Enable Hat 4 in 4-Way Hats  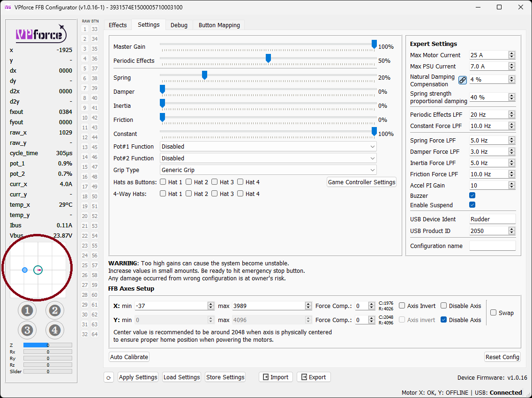click(240, 194)
